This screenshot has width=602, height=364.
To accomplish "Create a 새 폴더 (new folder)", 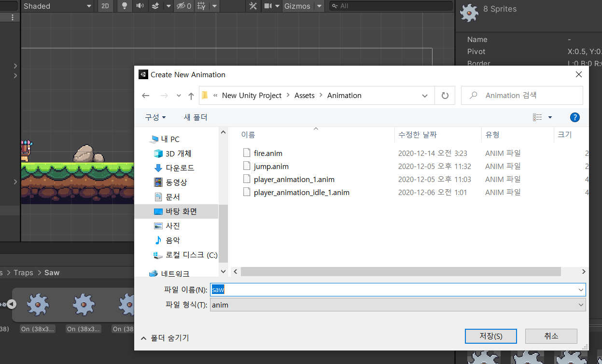I will pos(196,117).
